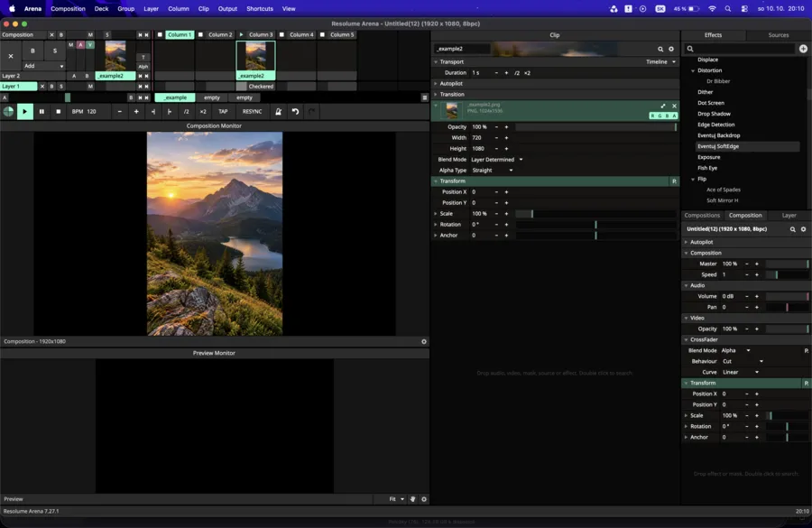The width and height of the screenshot is (812, 528).
Task: Select the _example deck button
Action: 175,97
